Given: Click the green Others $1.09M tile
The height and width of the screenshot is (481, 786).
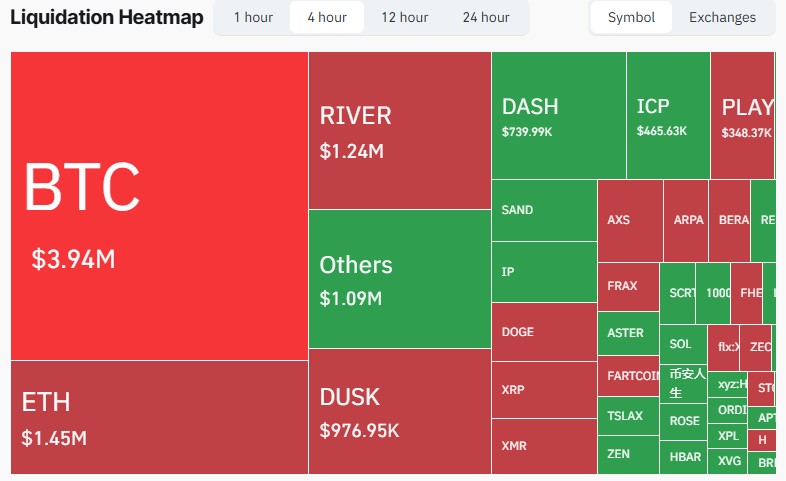Looking at the screenshot, I should pyautogui.click(x=399, y=279).
